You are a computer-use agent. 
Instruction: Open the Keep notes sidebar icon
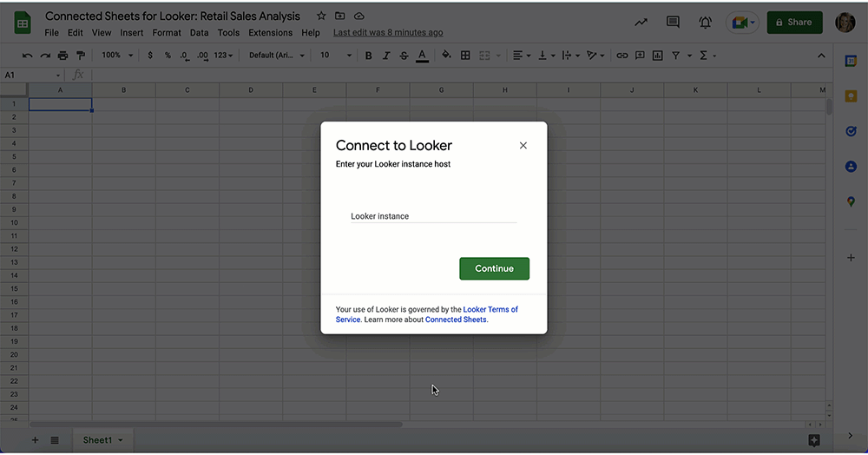[x=851, y=96]
